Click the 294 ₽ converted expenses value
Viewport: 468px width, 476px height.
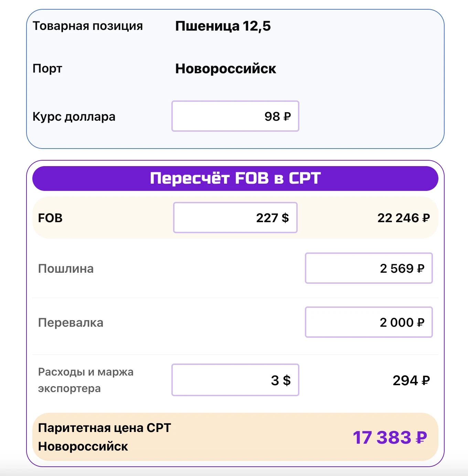[x=411, y=380]
